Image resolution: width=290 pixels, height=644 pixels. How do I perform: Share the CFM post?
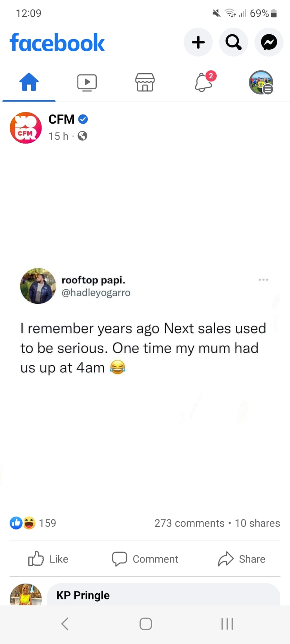click(242, 559)
